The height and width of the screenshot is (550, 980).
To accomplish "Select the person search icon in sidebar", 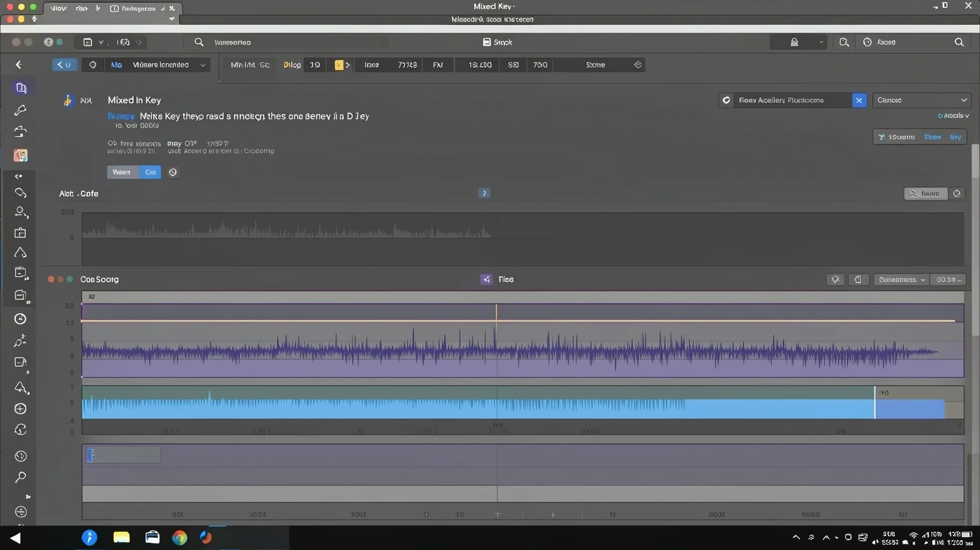I will [21, 212].
